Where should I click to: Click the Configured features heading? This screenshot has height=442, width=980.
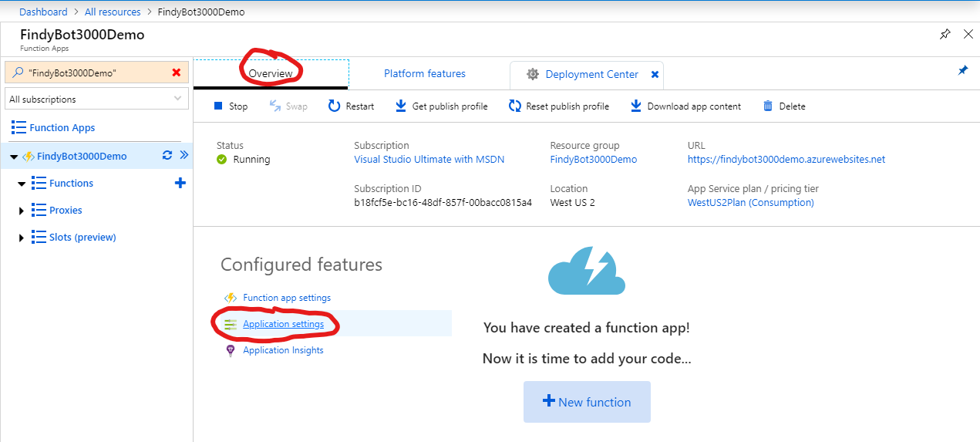click(301, 265)
